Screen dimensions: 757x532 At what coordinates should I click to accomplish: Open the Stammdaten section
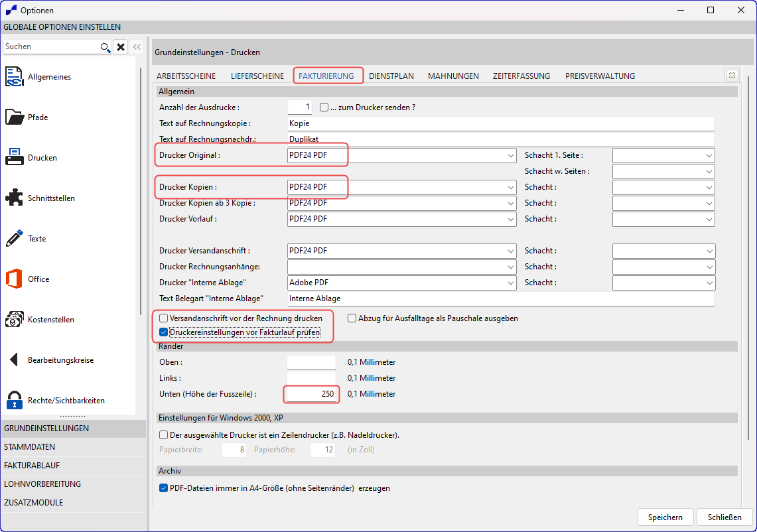tap(74, 447)
